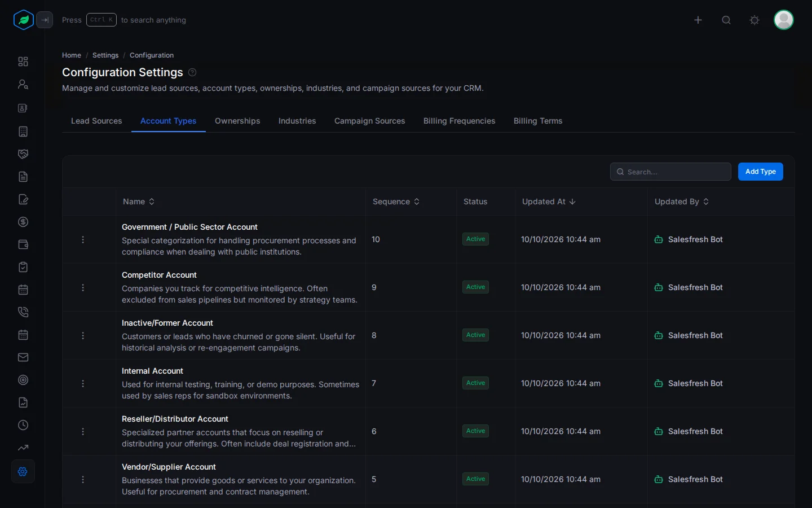Open the clock history sidebar icon
This screenshot has width=812, height=508.
click(23, 425)
